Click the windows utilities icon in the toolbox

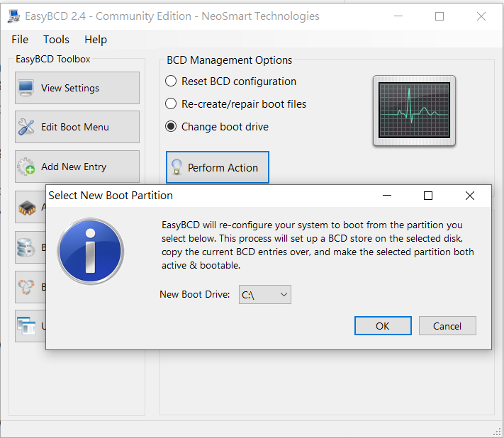(26, 326)
